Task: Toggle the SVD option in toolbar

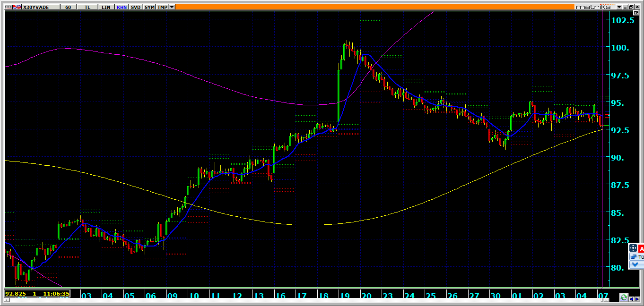Action: point(136,7)
